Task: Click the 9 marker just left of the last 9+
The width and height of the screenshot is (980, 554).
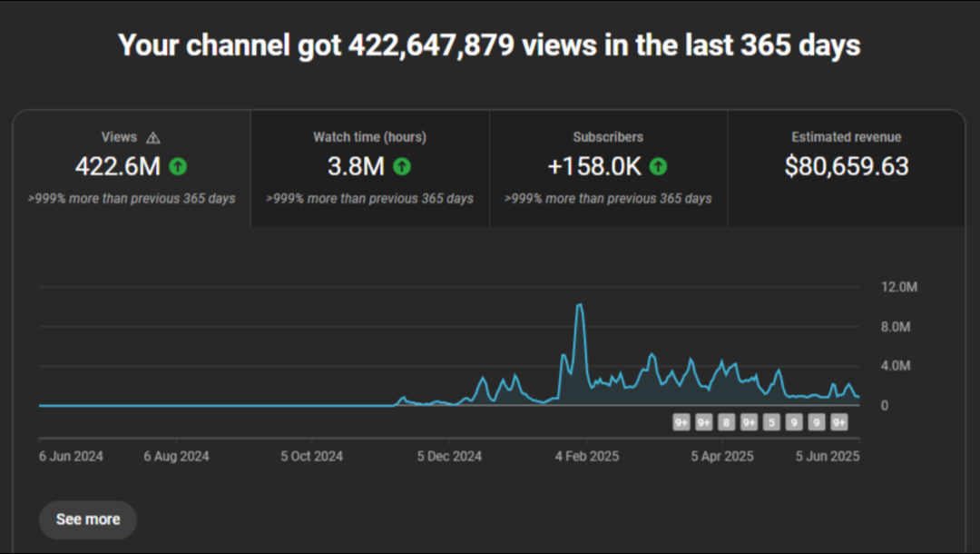Action: [x=817, y=422]
